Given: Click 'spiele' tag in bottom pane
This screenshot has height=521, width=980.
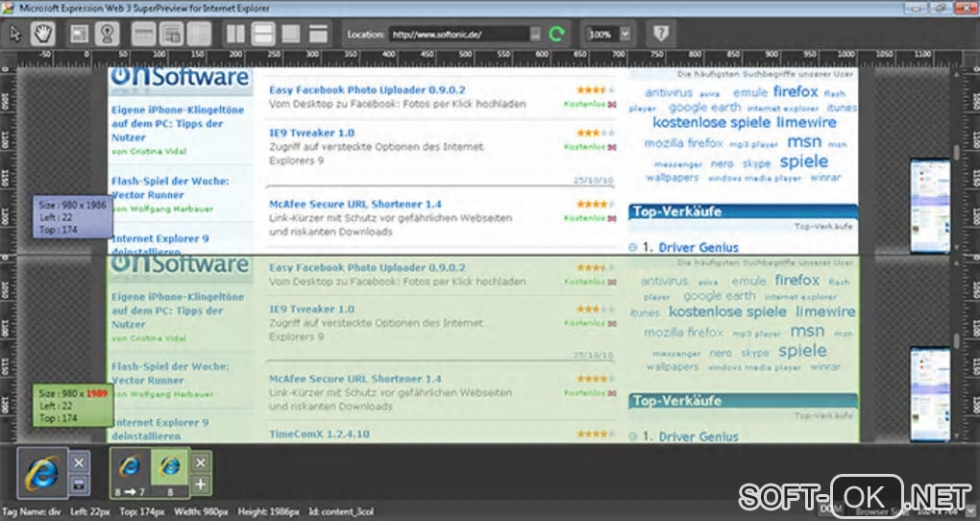Looking at the screenshot, I should coord(802,350).
